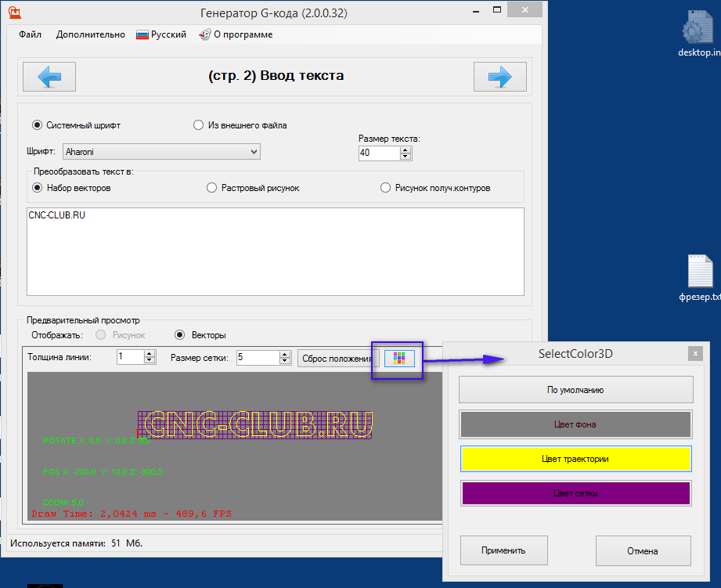This screenshot has height=588, width=721.
Task: Click the Russian flag language icon
Action: [x=142, y=35]
